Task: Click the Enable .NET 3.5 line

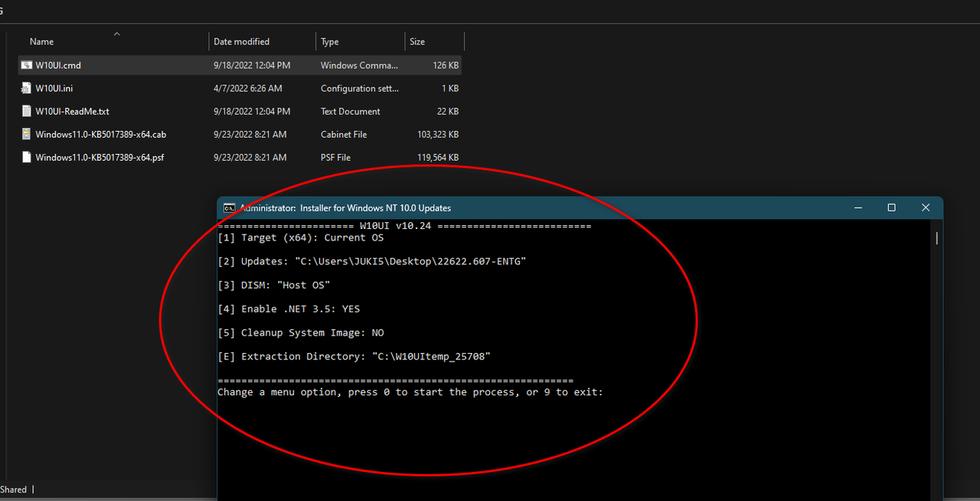Action: 289,309
